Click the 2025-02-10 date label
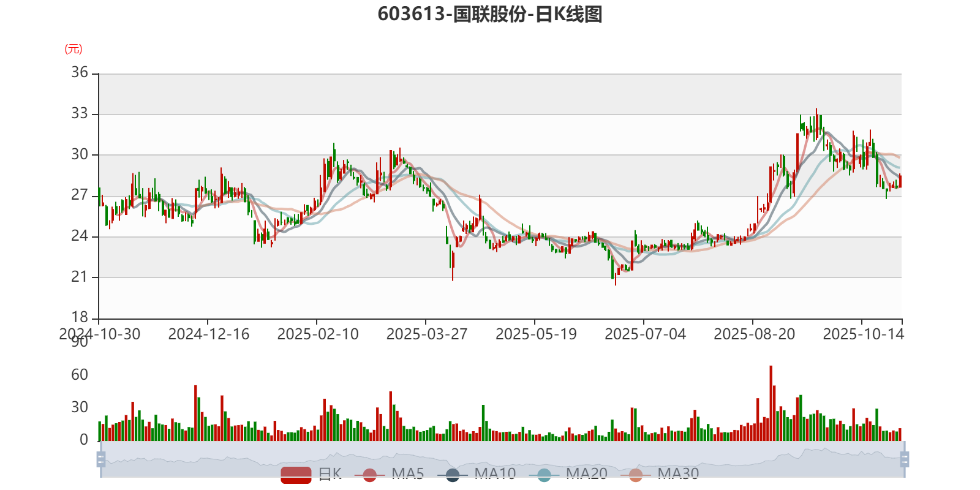Screen dimensions: 980x490 (318, 334)
